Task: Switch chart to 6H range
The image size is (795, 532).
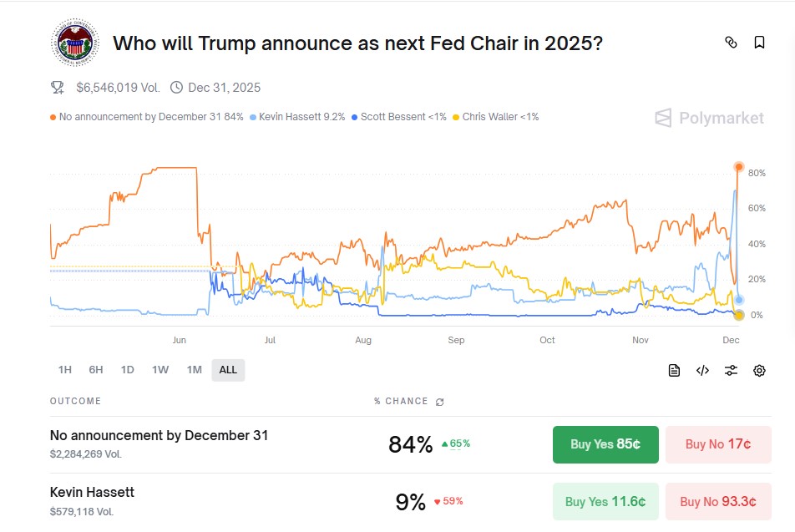Action: (x=96, y=370)
